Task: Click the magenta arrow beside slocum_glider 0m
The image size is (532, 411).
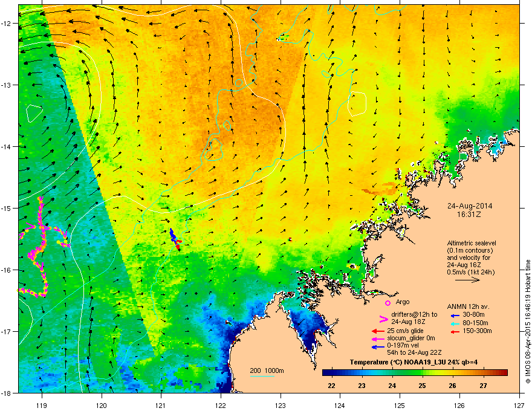Action: [378, 339]
